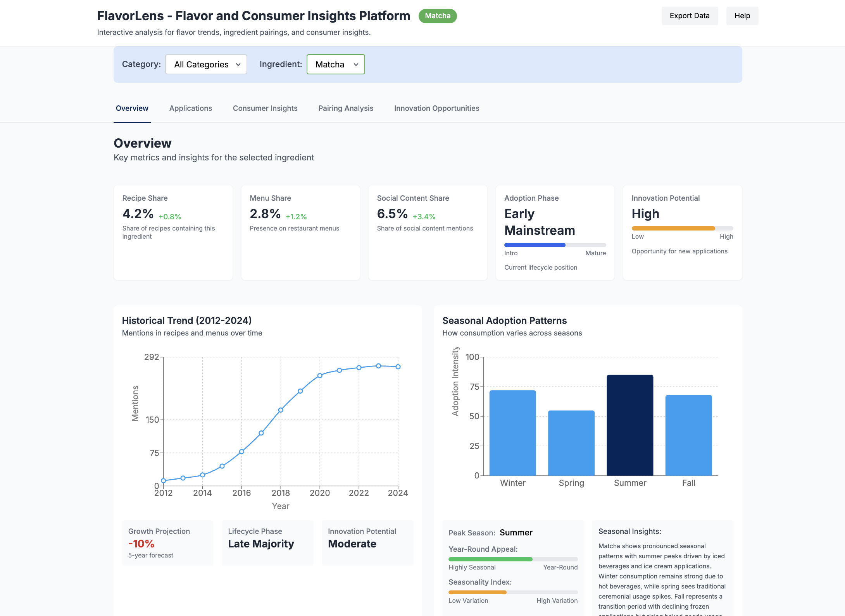The width and height of the screenshot is (845, 616).
Task: Click the Peak Season Summer value
Action: point(516,532)
